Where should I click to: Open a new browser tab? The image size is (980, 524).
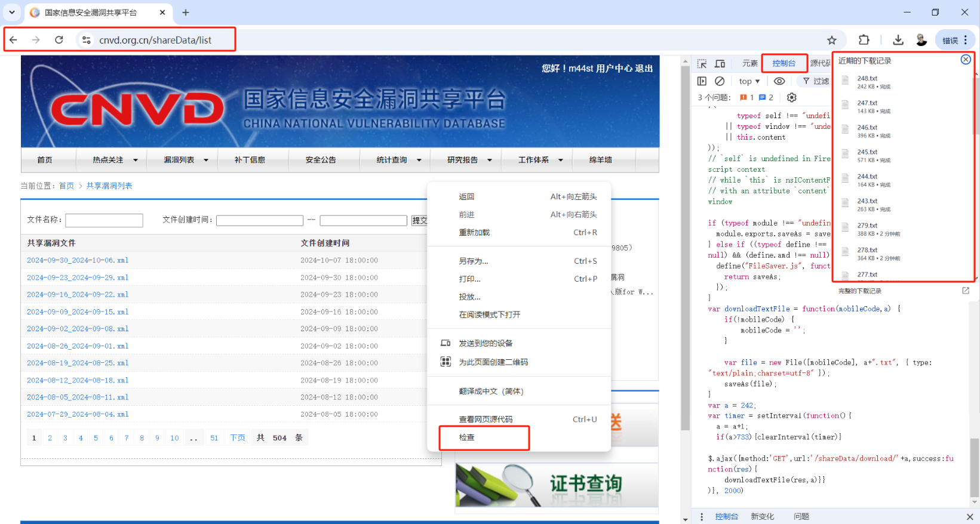[186, 13]
